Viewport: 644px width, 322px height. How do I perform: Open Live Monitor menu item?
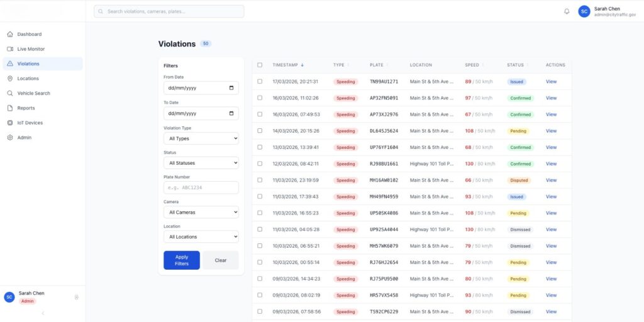tap(43, 49)
